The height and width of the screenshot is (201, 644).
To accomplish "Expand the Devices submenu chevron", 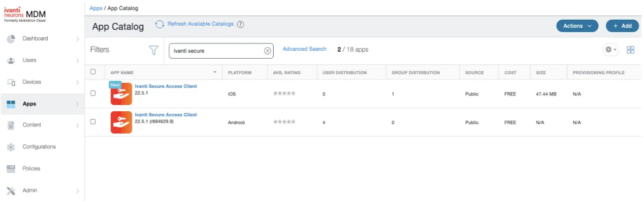I will pos(77,82).
